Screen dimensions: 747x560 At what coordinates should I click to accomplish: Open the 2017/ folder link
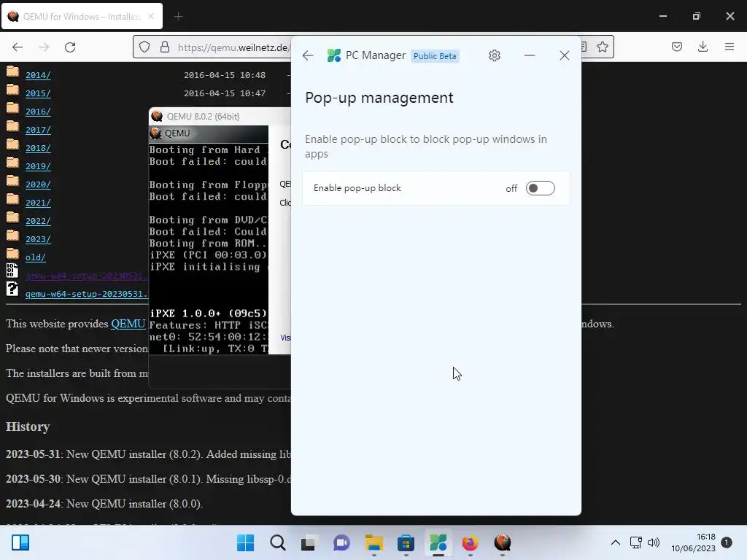point(38,130)
